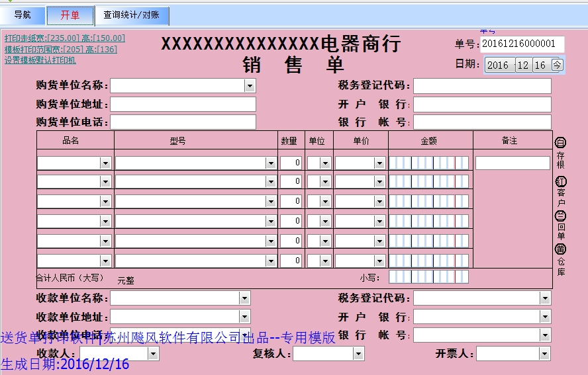The height and width of the screenshot is (375, 588).
Task: Expand 型号 dropdown in third row
Action: [x=271, y=202]
